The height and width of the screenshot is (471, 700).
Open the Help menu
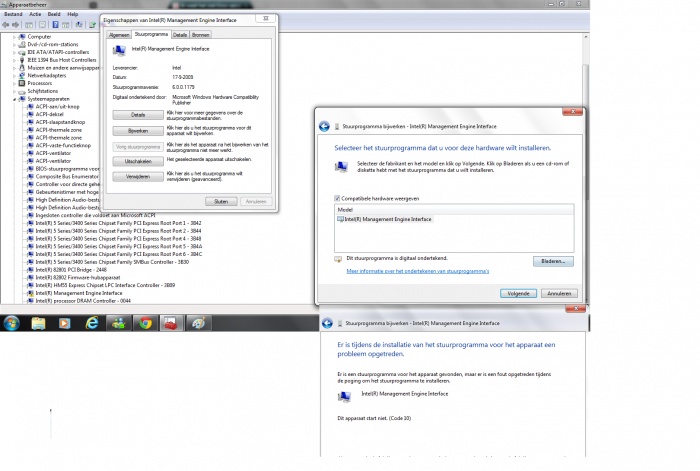coord(73,14)
